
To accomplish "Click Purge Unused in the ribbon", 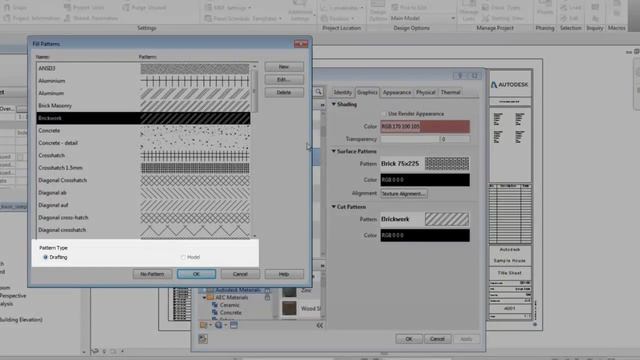I will tap(144, 7).
